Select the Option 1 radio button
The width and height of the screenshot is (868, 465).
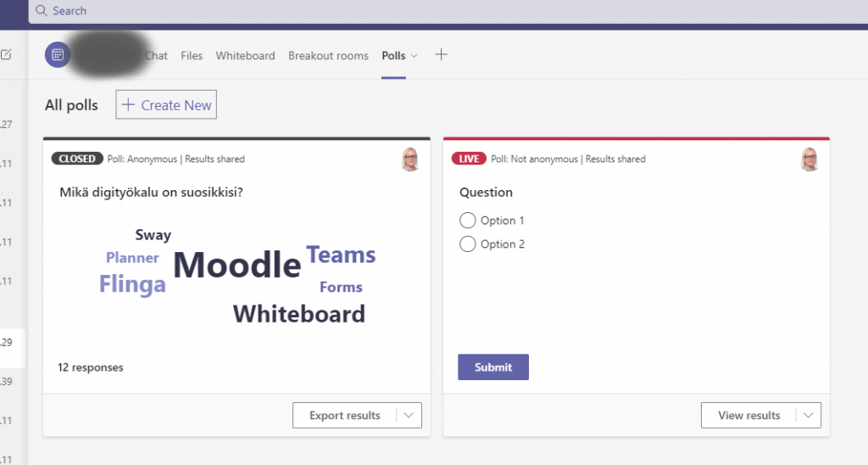[x=467, y=221]
